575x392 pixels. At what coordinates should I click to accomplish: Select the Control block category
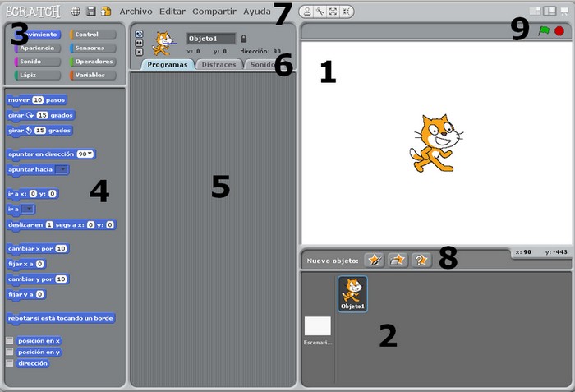[x=93, y=35]
